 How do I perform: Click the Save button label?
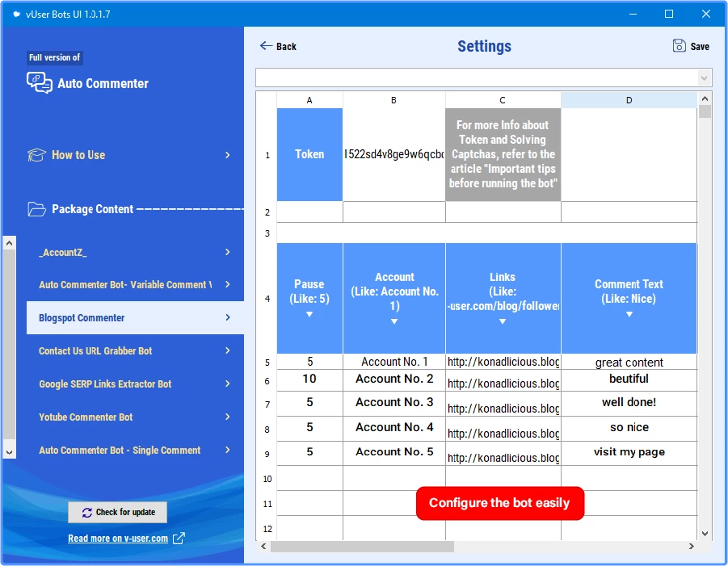[700, 46]
